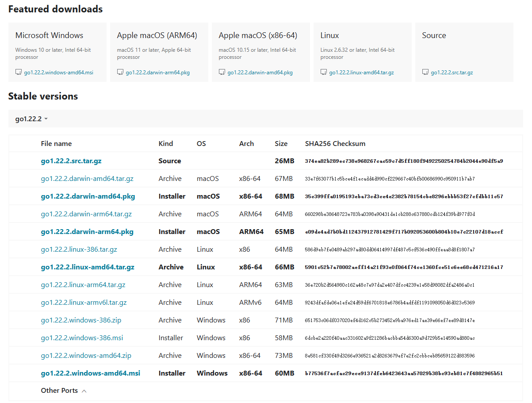Viewport: 532px width, 403px height.
Task: Open the Microsoft Windows featured download card
Action: pyautogui.click(x=57, y=52)
